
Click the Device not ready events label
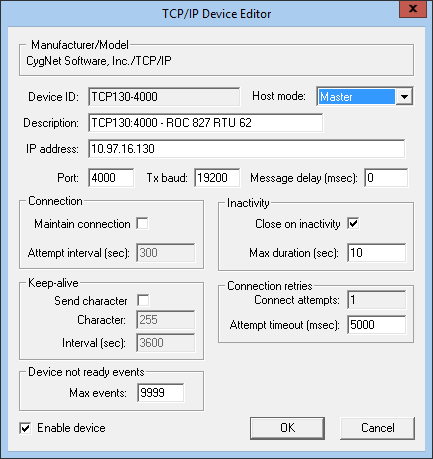click(86, 372)
